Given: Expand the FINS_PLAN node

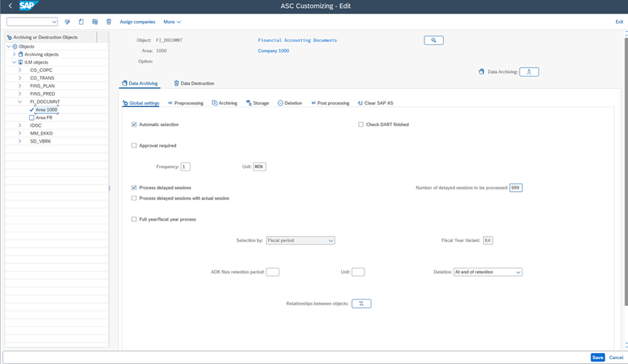Looking at the screenshot, I should coord(20,86).
